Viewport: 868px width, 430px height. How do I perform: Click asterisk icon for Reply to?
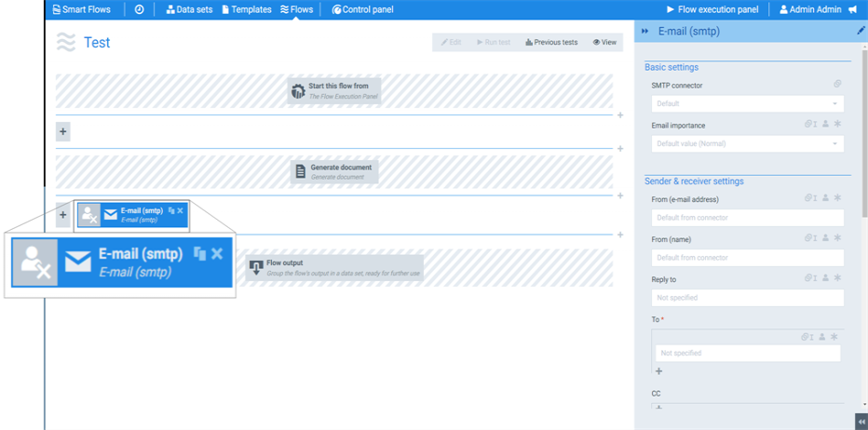click(837, 277)
